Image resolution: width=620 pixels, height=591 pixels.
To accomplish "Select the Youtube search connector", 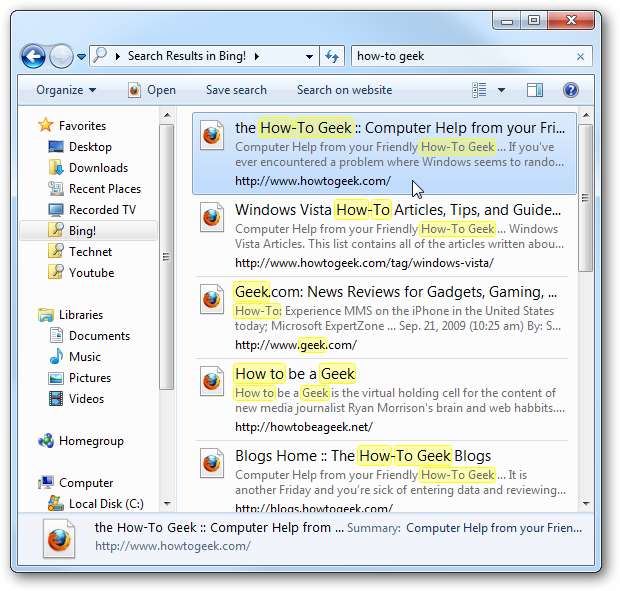I will (x=91, y=272).
